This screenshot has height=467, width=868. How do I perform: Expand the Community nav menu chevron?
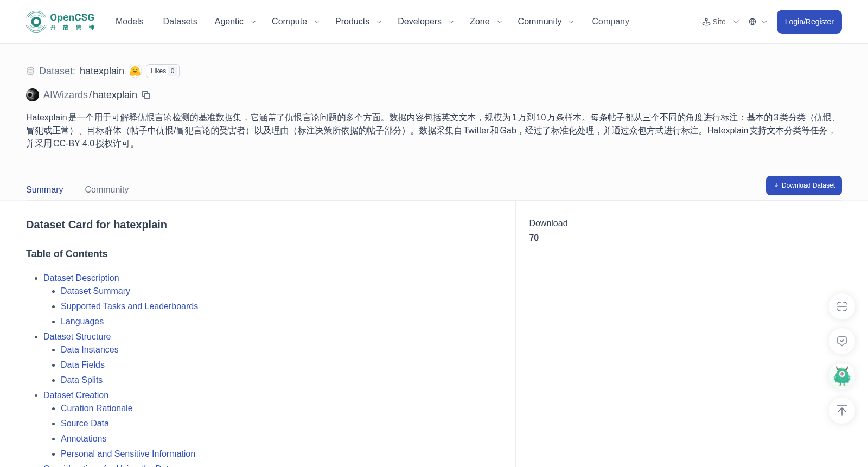[571, 22]
